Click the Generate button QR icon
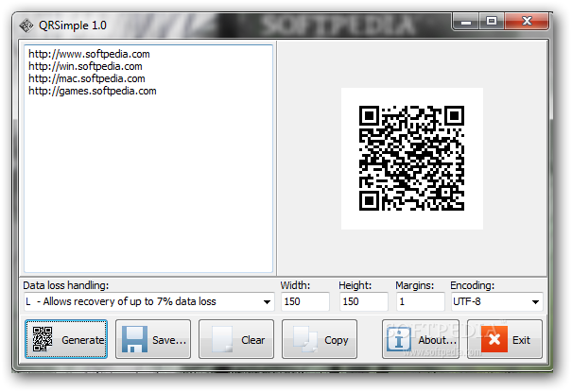572x392 pixels. (43, 339)
